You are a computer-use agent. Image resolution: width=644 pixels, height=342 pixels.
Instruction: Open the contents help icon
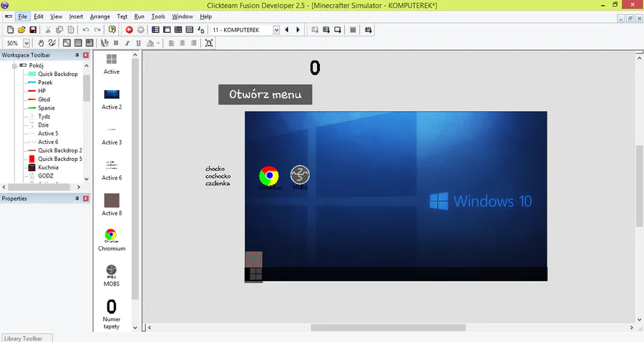tap(112, 29)
